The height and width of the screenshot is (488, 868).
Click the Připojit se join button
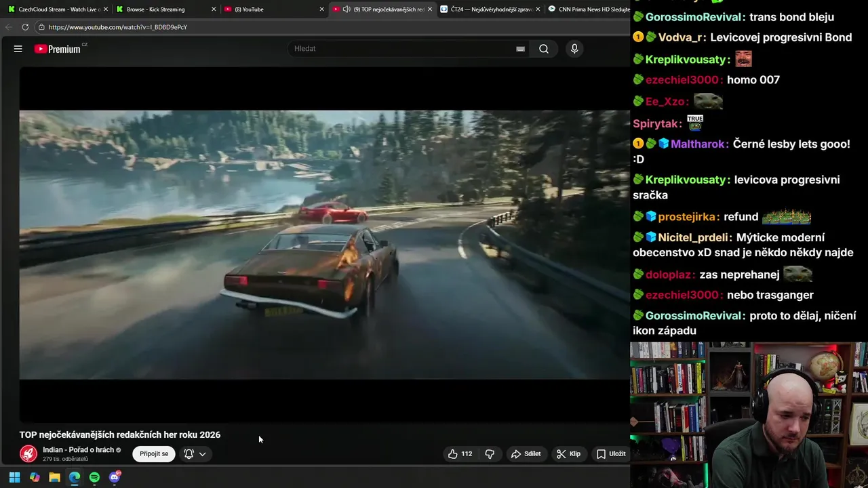154,454
